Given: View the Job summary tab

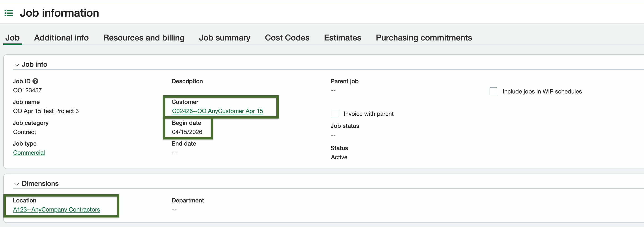Looking at the screenshot, I should pos(225,38).
